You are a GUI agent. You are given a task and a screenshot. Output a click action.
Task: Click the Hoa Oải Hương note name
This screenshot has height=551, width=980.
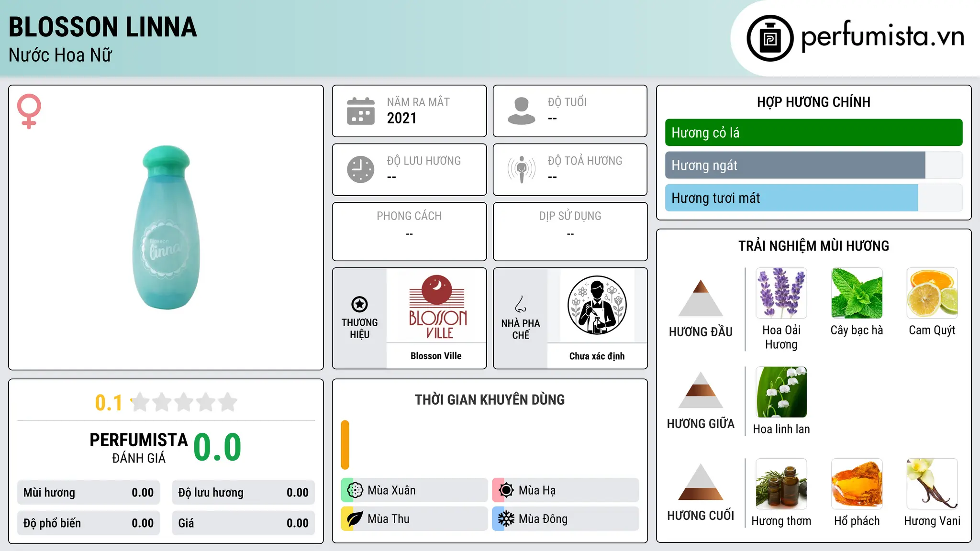coord(781,337)
